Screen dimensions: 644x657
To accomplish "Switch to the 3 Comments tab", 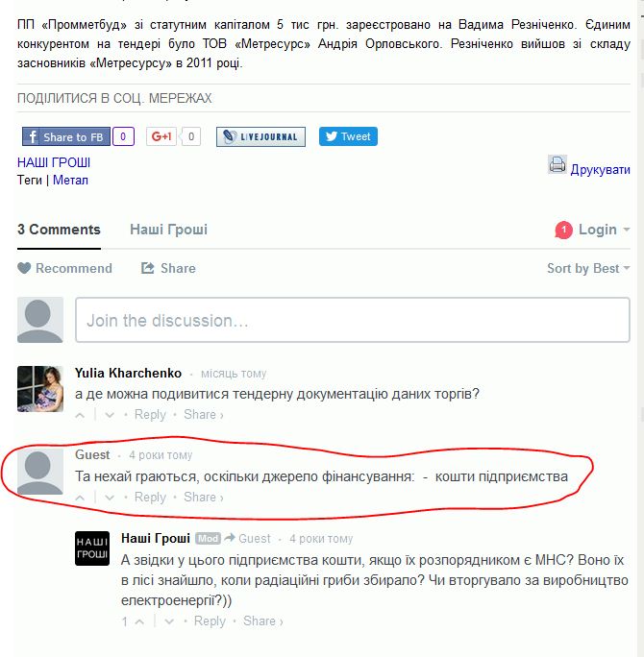I will (x=59, y=230).
